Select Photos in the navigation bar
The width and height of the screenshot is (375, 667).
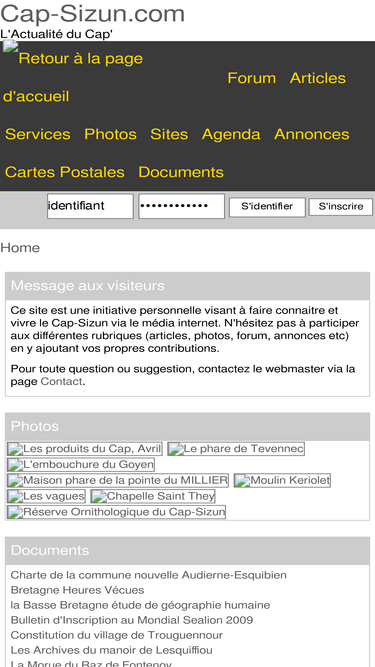110,134
